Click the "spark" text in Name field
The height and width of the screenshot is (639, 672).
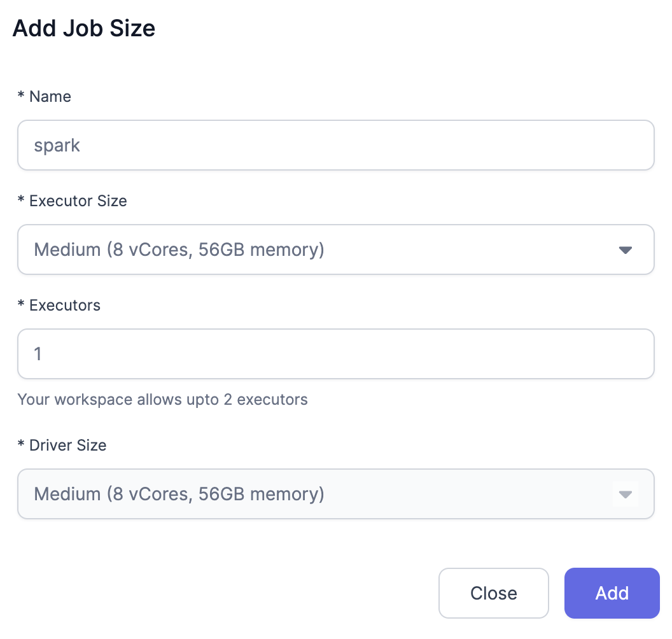click(57, 145)
